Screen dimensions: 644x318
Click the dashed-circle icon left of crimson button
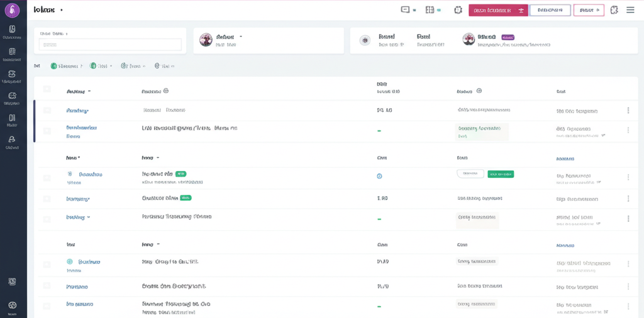pos(458,10)
